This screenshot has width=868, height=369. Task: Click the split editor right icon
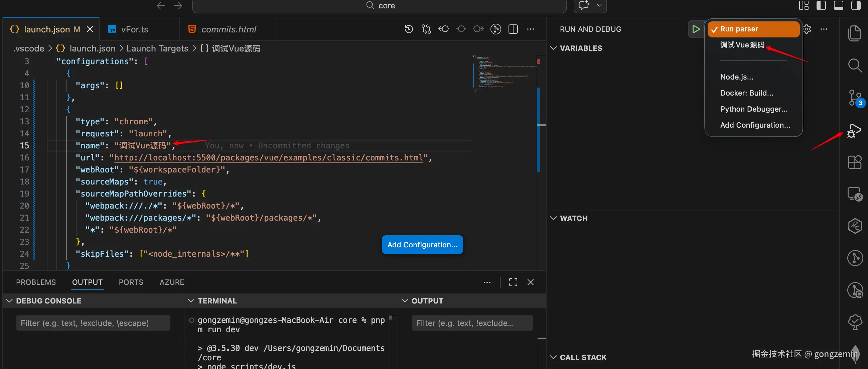tap(513, 29)
